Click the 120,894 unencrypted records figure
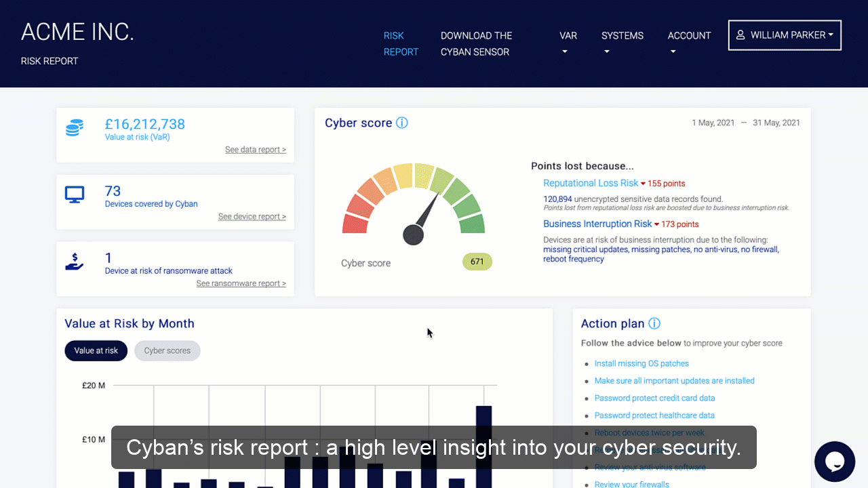 coord(557,199)
